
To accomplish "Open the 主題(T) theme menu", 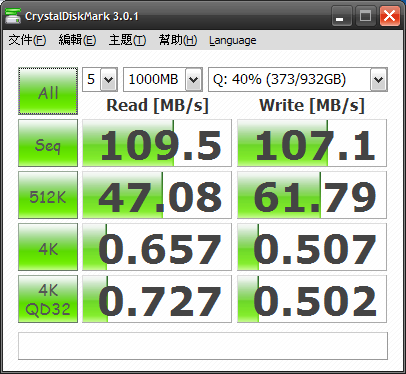I will pos(127,40).
